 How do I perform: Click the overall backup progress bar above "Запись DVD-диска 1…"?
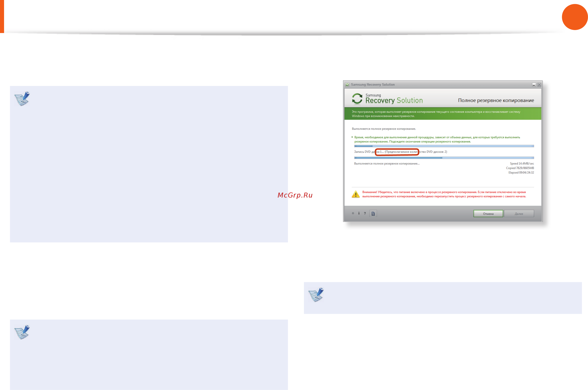(x=444, y=146)
